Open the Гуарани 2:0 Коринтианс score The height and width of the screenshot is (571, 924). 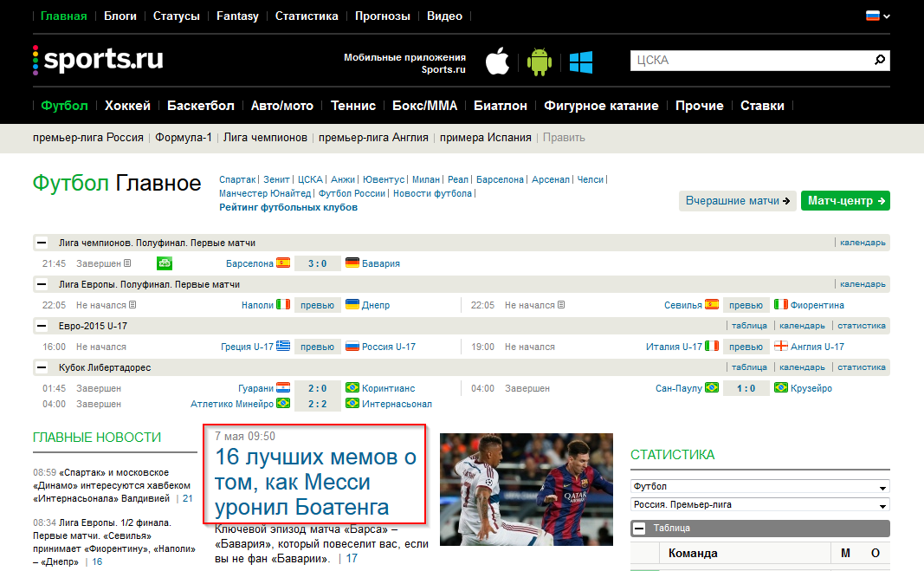tap(318, 388)
